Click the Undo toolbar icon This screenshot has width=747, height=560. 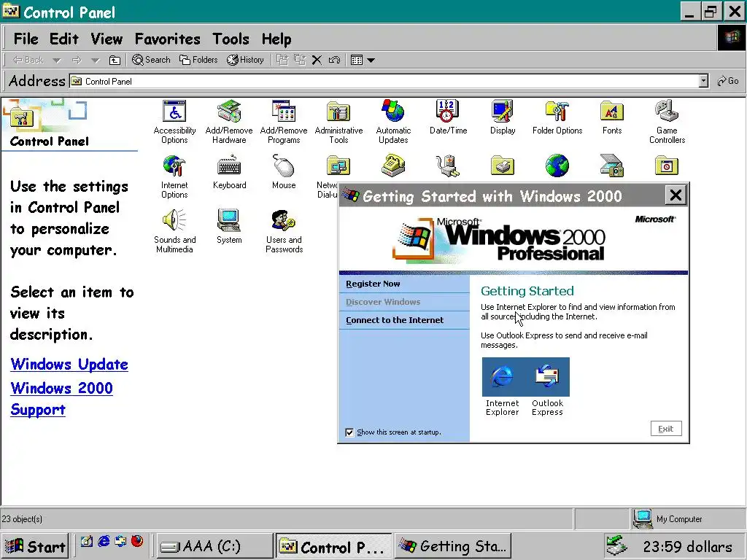pos(334,60)
